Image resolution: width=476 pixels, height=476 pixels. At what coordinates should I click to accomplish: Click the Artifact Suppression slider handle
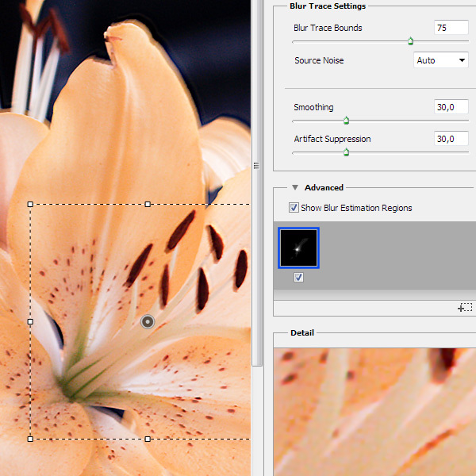click(346, 152)
